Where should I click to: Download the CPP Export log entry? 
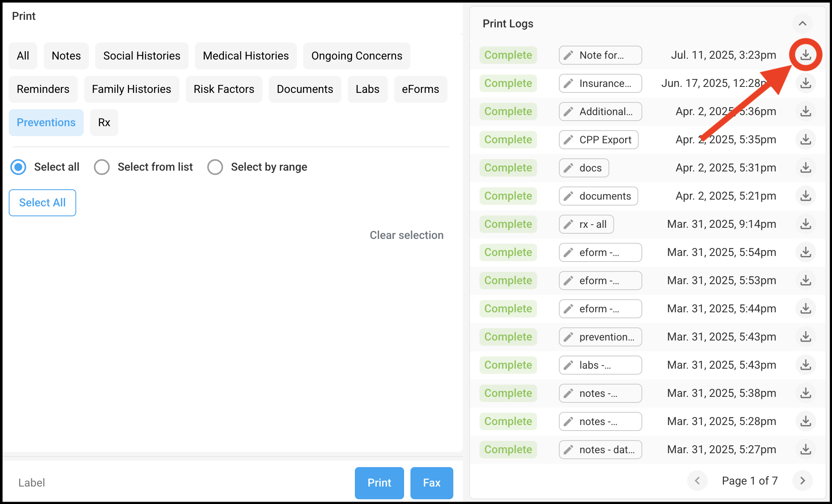(x=805, y=140)
